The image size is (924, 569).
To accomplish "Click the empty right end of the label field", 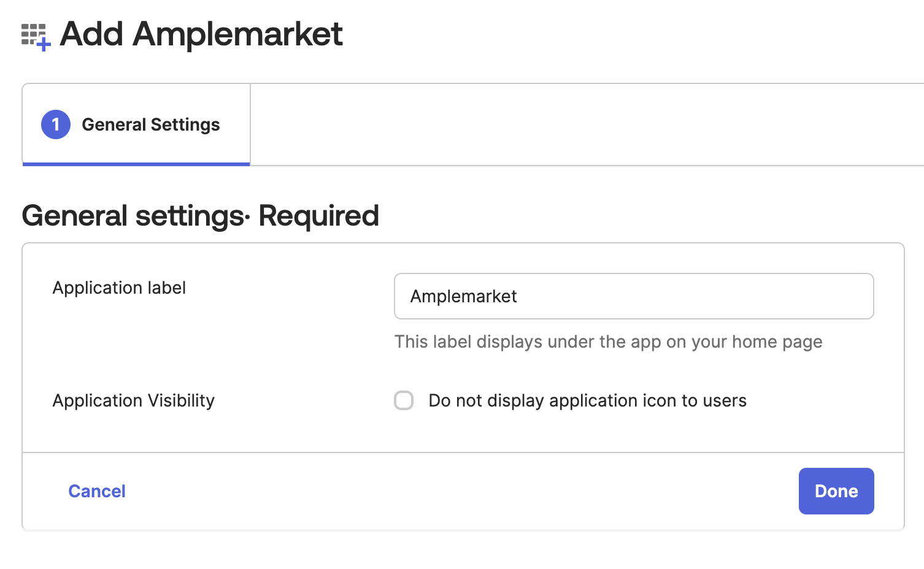I will [798, 296].
